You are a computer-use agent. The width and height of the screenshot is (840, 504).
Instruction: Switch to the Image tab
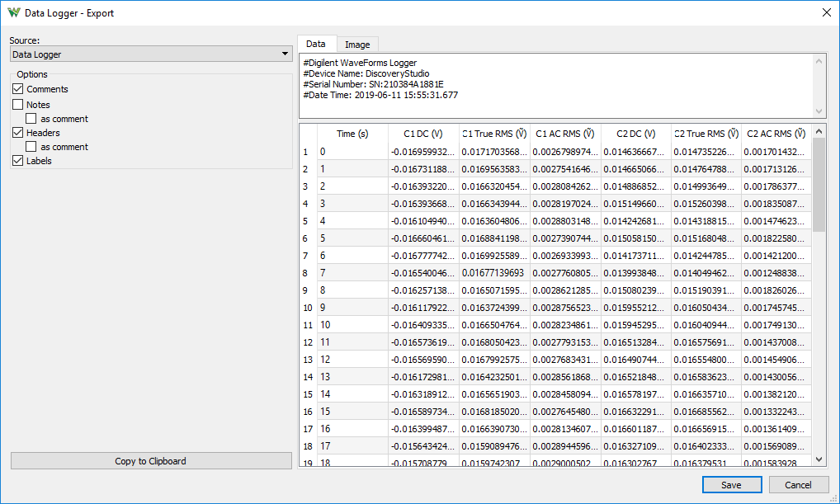357,45
